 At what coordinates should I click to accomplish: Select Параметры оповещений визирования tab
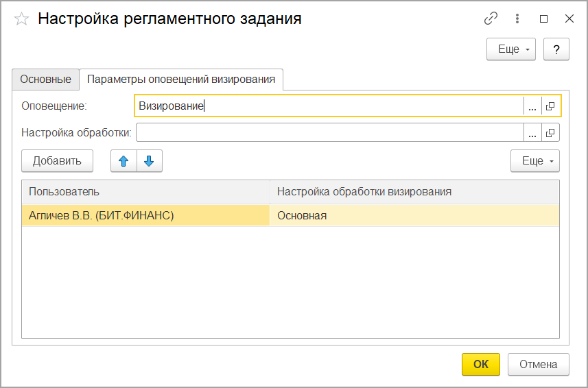pos(182,80)
